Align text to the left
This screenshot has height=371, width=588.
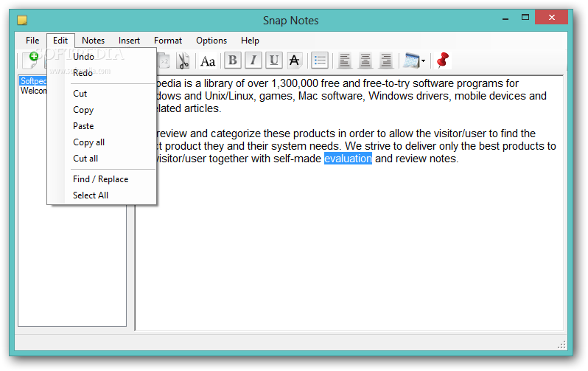coord(345,60)
